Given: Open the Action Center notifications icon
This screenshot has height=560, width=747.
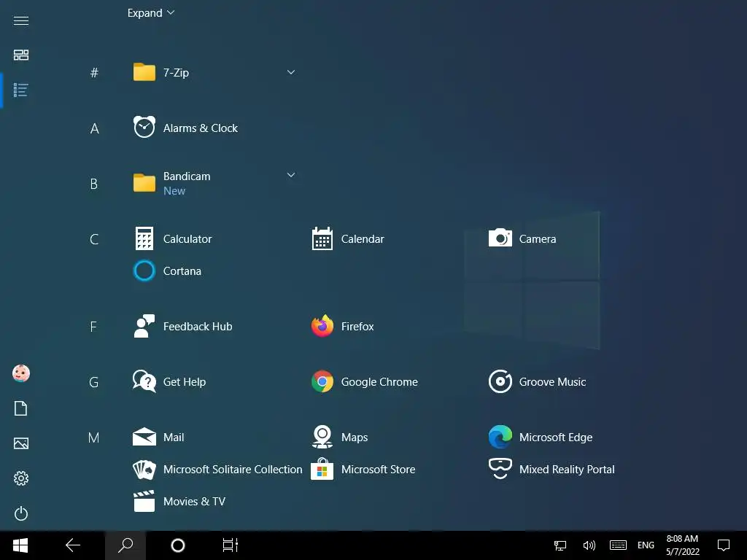Looking at the screenshot, I should click(724, 545).
